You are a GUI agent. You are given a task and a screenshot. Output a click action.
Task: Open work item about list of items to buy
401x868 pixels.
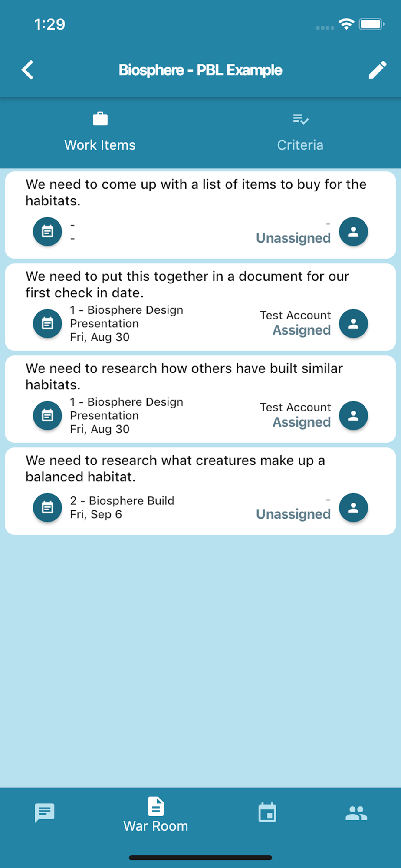(x=200, y=215)
